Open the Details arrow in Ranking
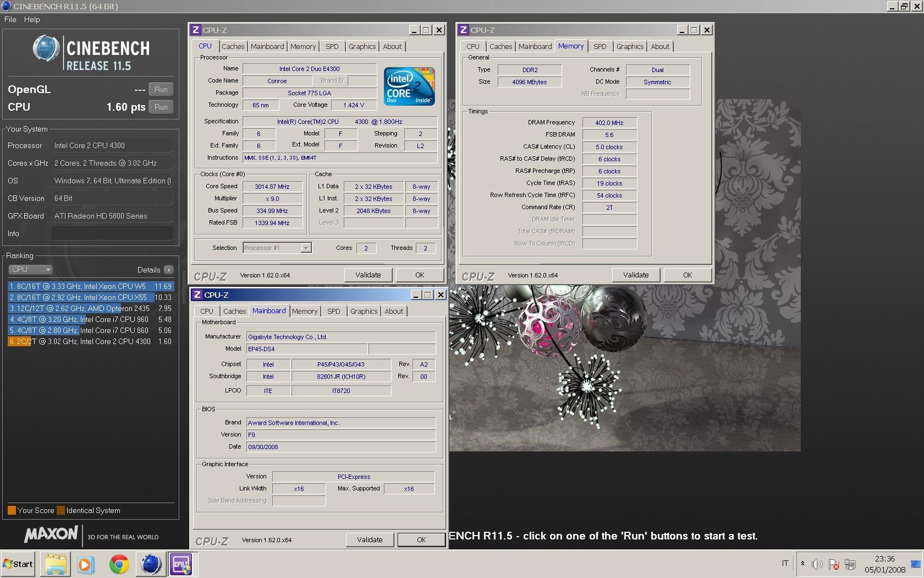Screen dimensions: 924x578 (168, 270)
